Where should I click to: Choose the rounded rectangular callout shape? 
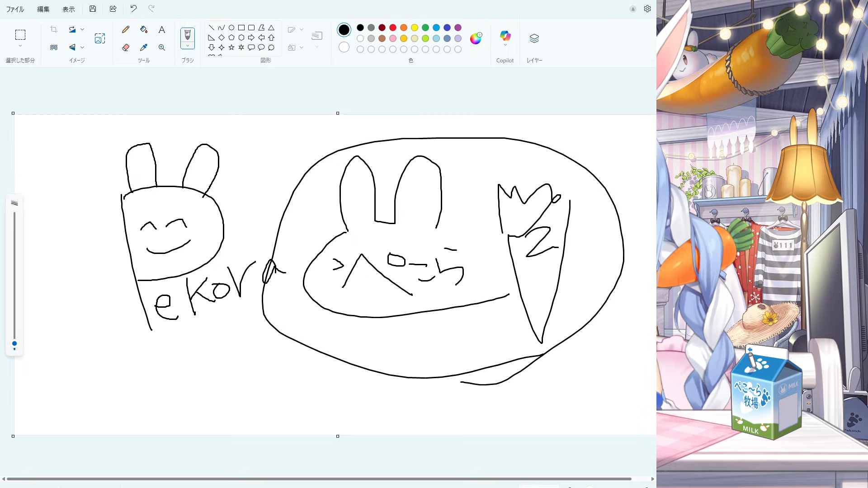click(x=251, y=47)
